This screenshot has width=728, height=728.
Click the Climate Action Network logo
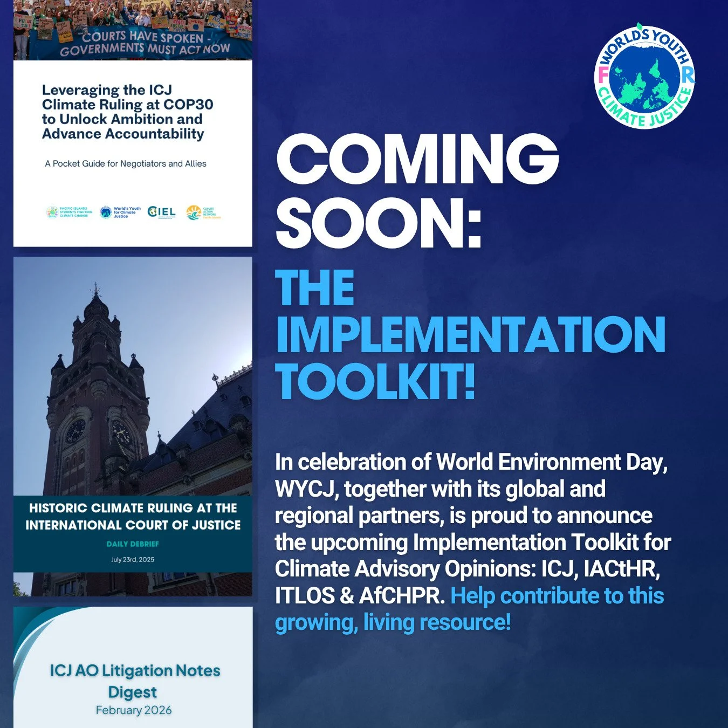click(203, 212)
